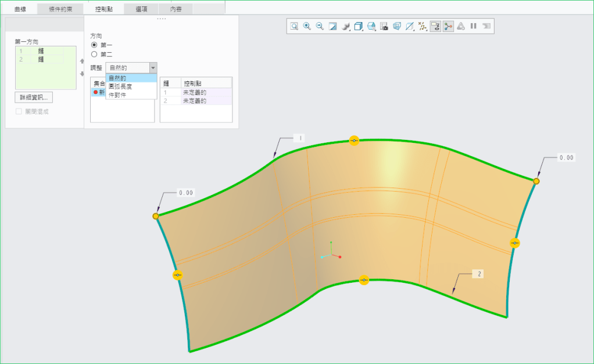
Task: Open the Datum Display Filters icon
Action: click(x=423, y=26)
